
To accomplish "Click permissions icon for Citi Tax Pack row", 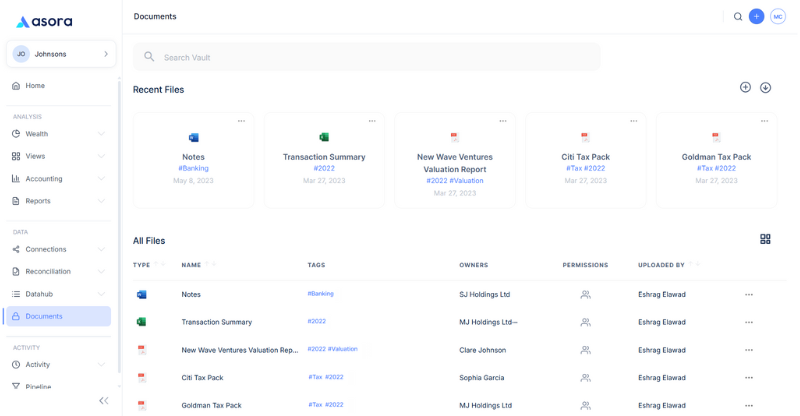I will click(x=585, y=378).
